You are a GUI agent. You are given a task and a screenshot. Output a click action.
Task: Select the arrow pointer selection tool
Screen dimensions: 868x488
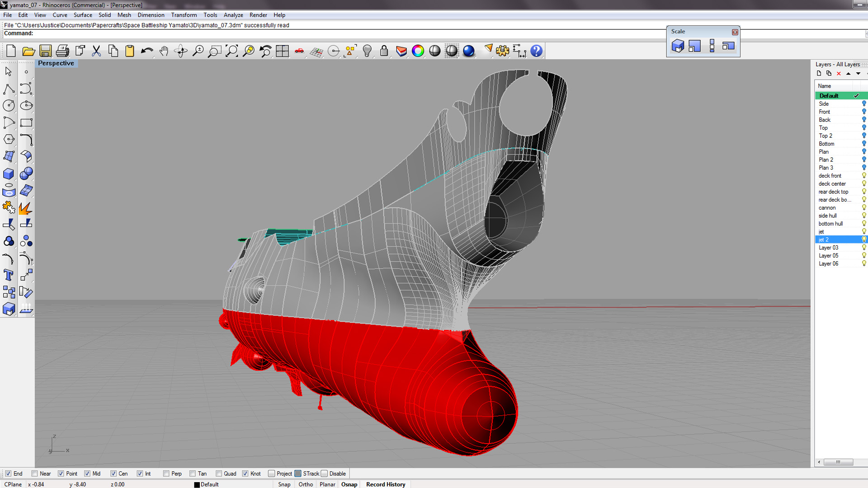pos(9,71)
